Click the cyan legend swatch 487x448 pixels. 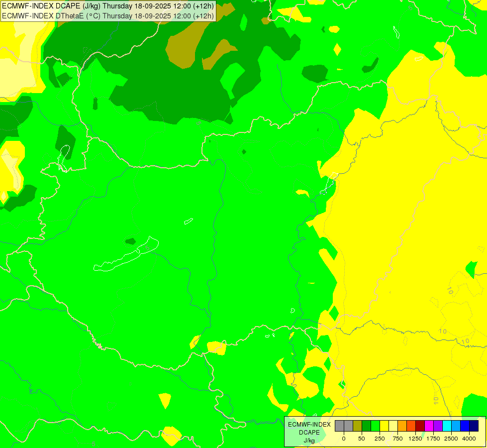(447, 426)
